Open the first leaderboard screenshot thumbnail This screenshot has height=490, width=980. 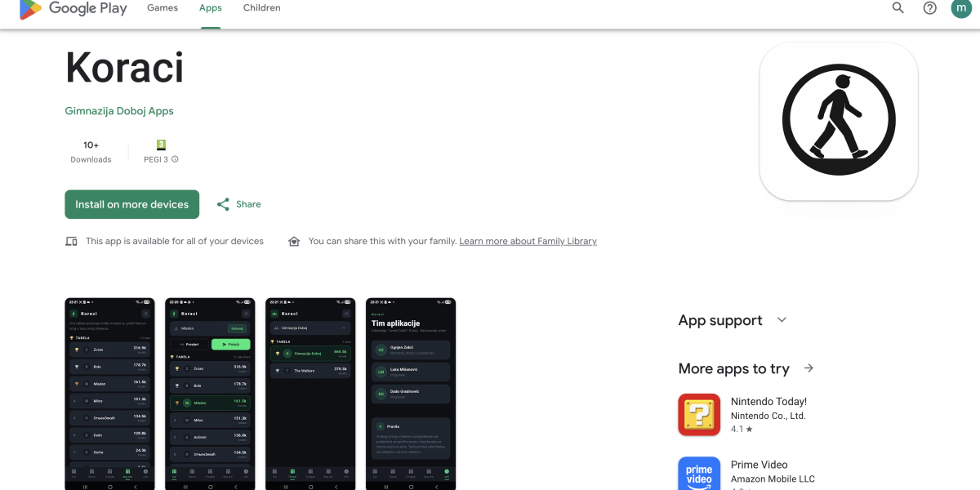[110, 394]
